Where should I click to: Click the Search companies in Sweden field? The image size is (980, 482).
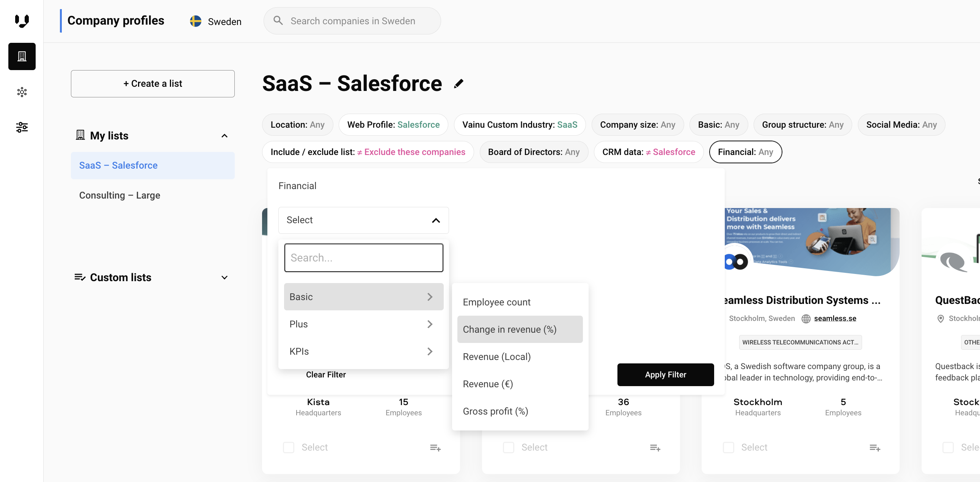[352, 21]
